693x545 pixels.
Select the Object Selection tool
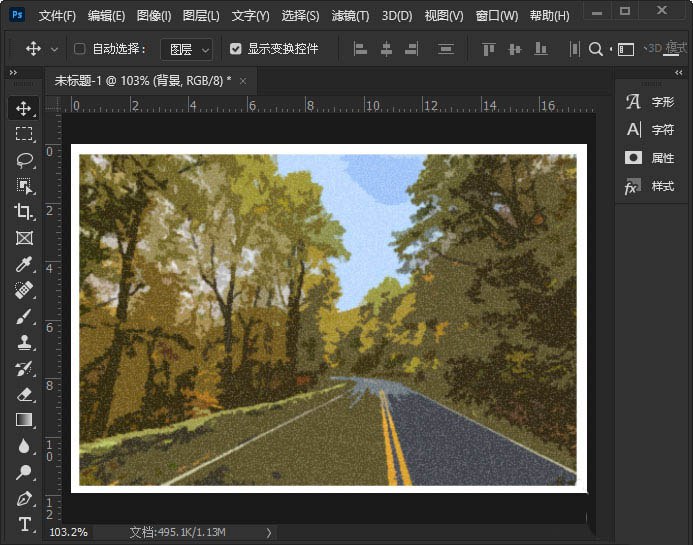pos(23,186)
